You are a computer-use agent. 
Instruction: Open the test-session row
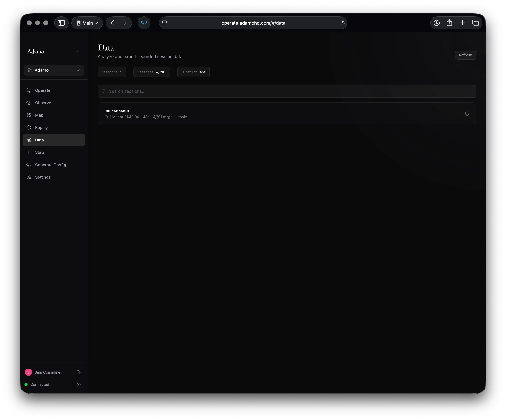click(287, 113)
